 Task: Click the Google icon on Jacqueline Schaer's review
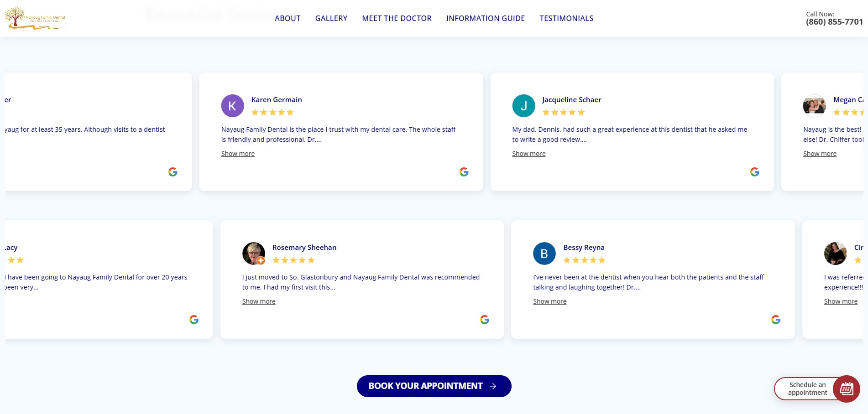[755, 172]
